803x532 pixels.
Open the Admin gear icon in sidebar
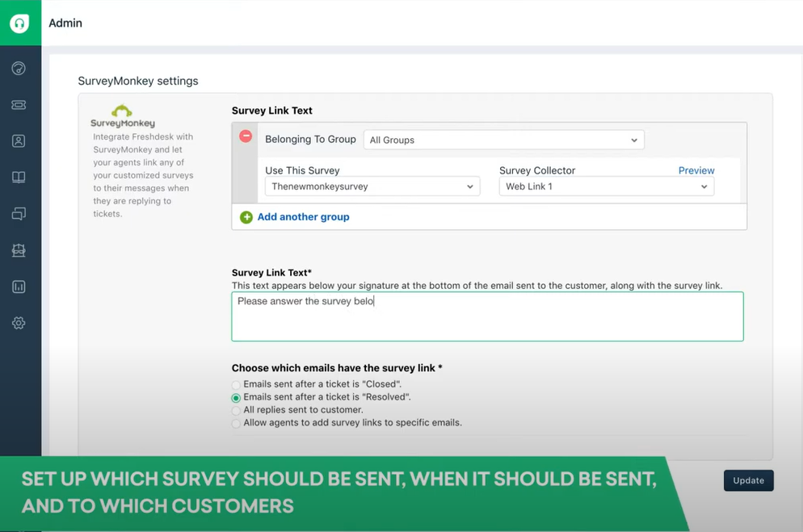click(x=19, y=323)
